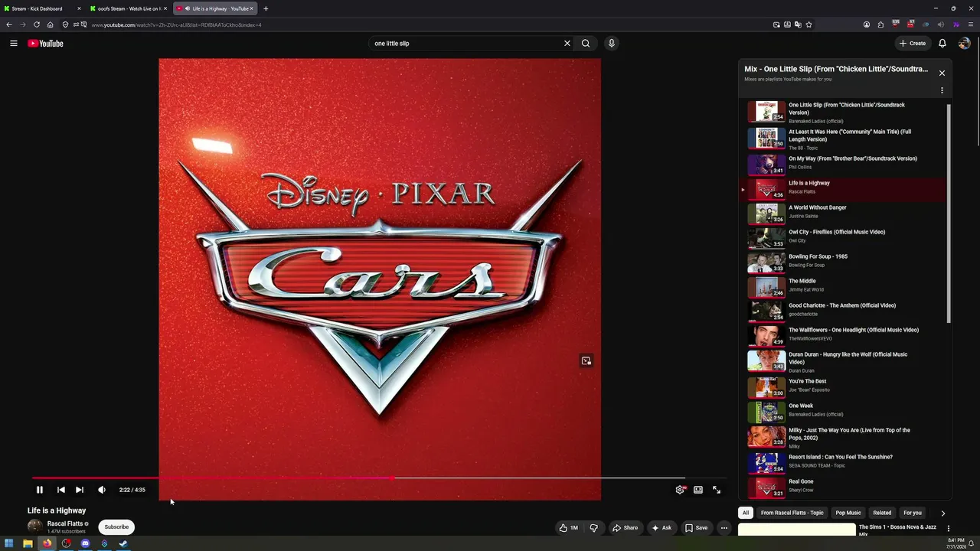
Task: Open a new browser tab
Action: click(x=266, y=8)
